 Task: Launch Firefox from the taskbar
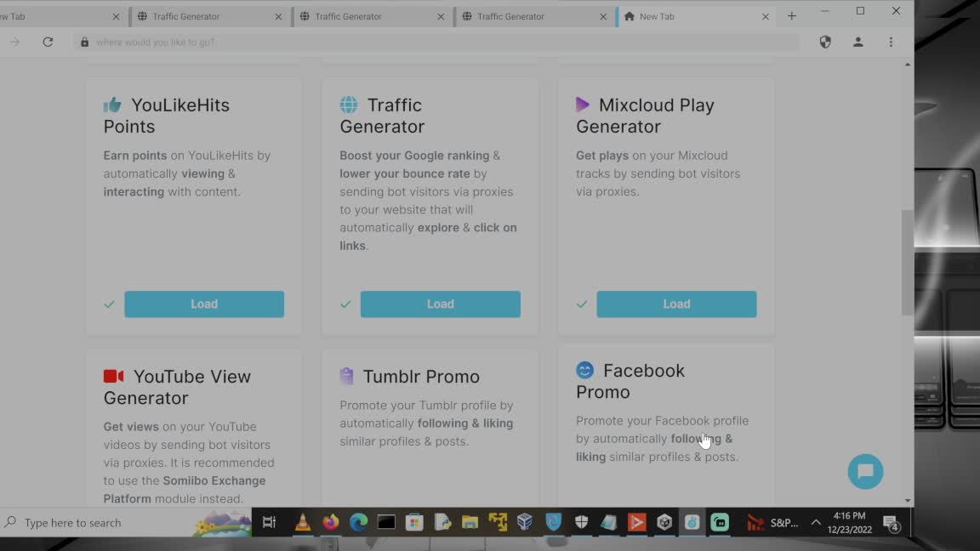pyautogui.click(x=331, y=521)
